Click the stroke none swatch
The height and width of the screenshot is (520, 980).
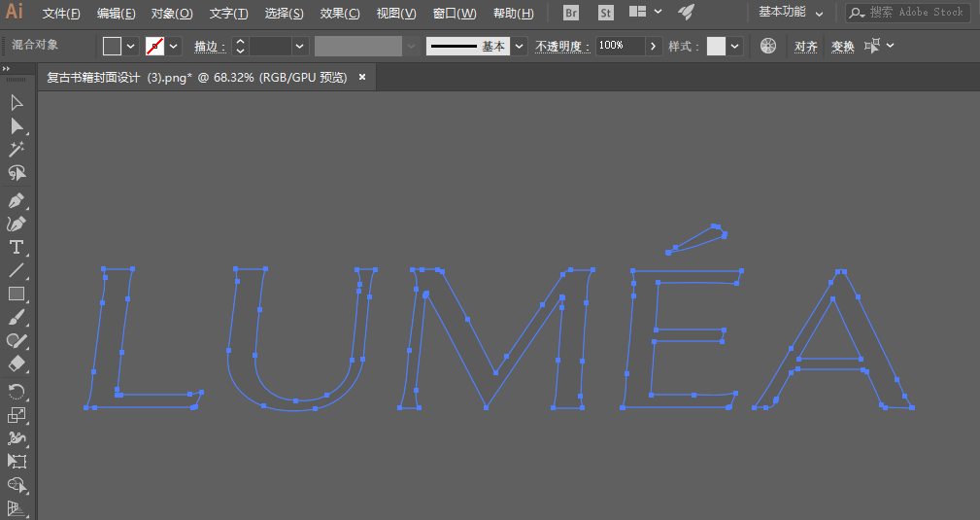(154, 46)
